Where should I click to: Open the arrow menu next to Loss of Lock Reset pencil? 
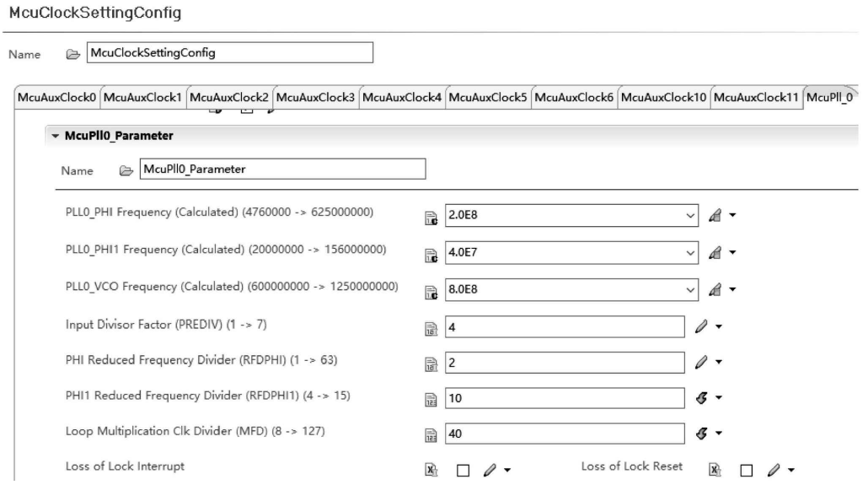(x=791, y=470)
